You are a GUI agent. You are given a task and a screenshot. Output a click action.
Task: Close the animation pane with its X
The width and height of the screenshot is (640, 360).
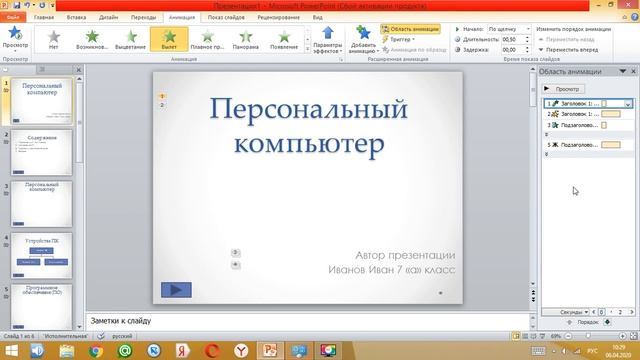633,71
